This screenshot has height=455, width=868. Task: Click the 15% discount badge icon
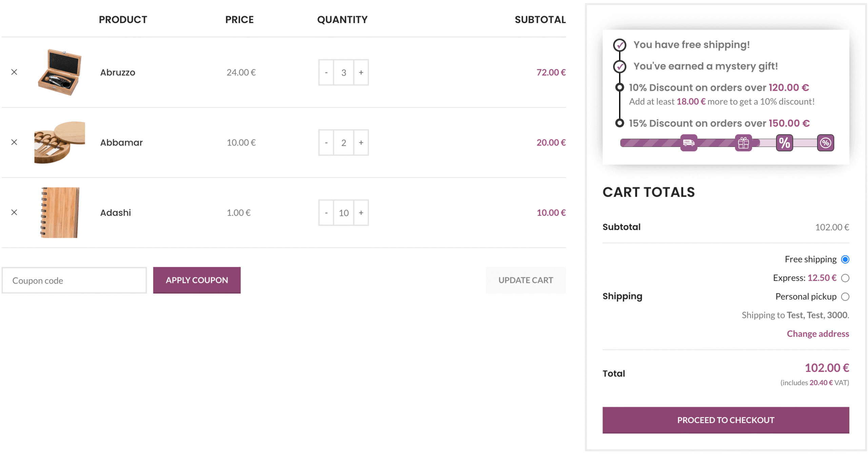point(825,143)
